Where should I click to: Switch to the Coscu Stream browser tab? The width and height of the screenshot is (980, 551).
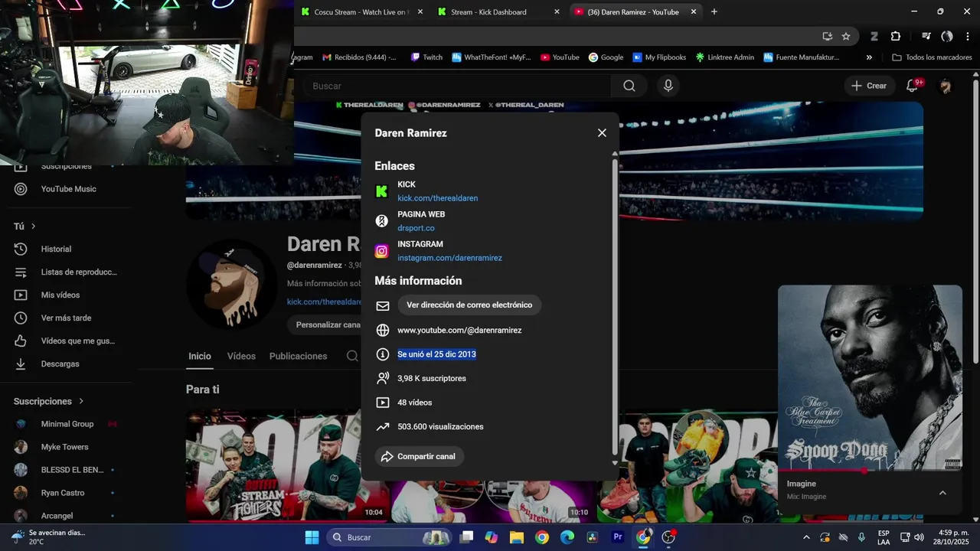361,11
